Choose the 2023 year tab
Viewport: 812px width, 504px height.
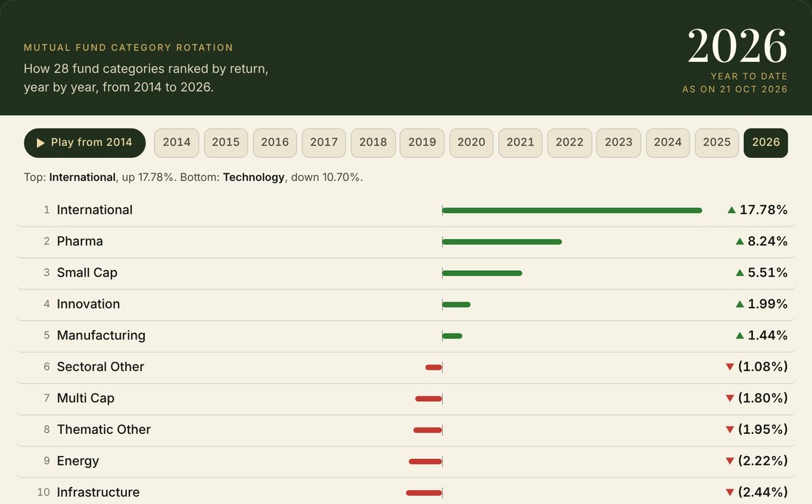(x=619, y=143)
